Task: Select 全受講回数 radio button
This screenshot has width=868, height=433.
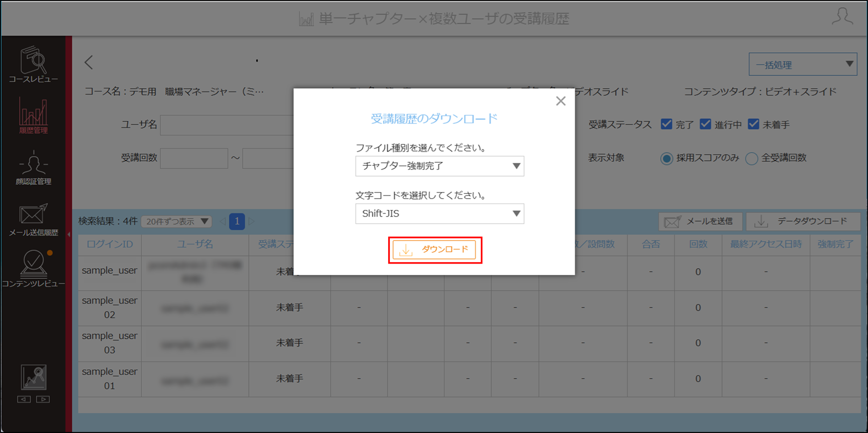Action: [751, 158]
